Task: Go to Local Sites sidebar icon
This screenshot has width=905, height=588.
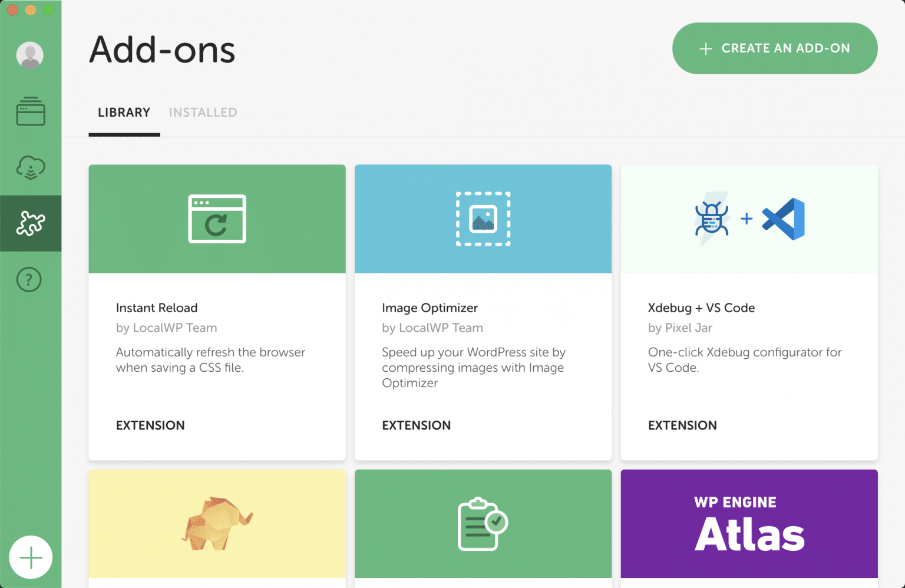Action: click(31, 111)
